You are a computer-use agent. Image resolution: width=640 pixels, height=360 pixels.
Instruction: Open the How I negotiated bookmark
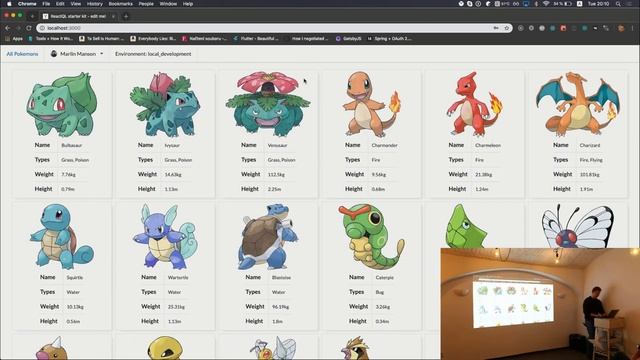(307, 39)
